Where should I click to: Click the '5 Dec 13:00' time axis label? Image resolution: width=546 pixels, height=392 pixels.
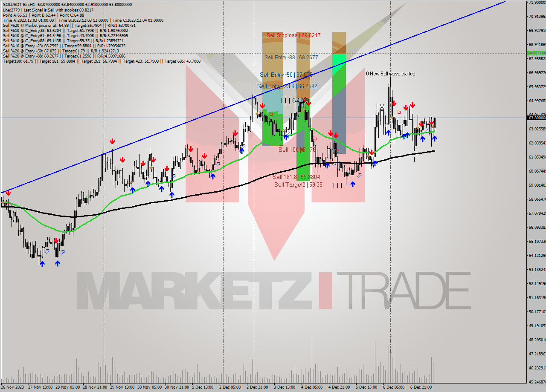tap(366, 387)
